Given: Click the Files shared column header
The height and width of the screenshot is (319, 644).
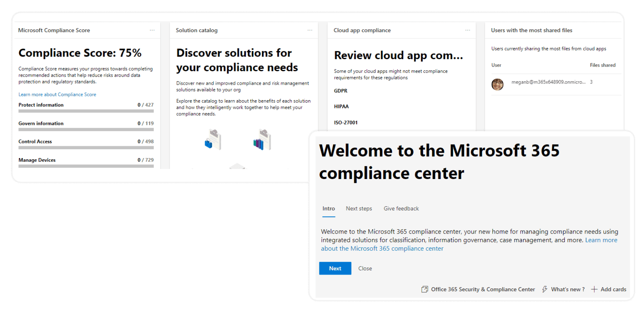Looking at the screenshot, I should tap(602, 65).
